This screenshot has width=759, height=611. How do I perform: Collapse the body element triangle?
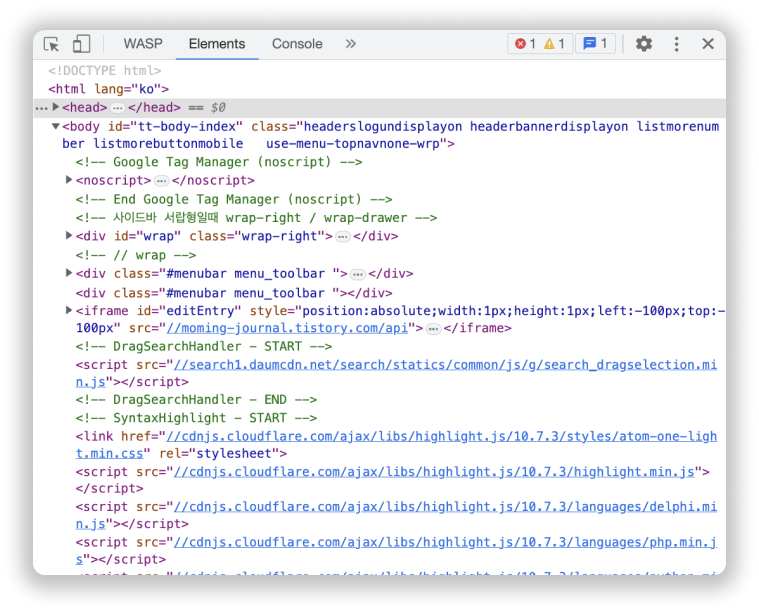coord(56,126)
